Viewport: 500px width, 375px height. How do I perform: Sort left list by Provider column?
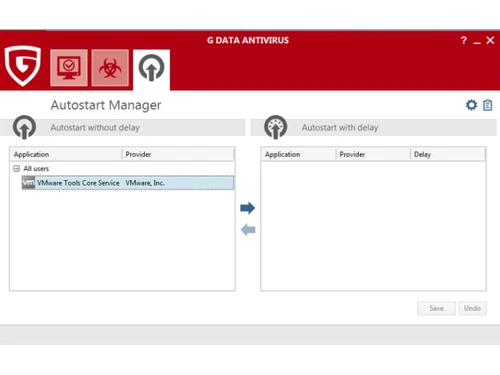pyautogui.click(x=178, y=154)
